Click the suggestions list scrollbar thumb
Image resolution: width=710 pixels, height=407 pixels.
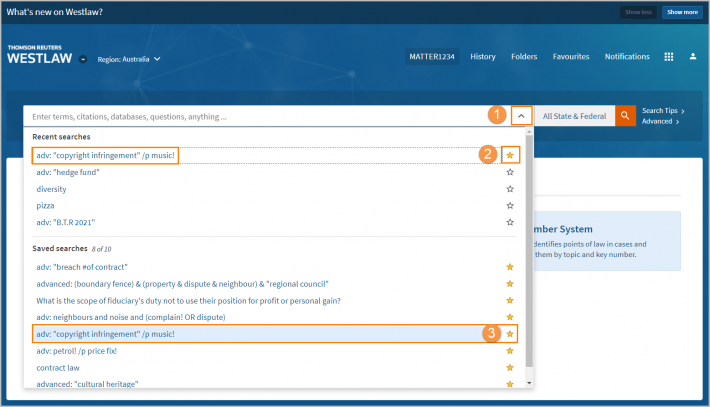click(529, 251)
